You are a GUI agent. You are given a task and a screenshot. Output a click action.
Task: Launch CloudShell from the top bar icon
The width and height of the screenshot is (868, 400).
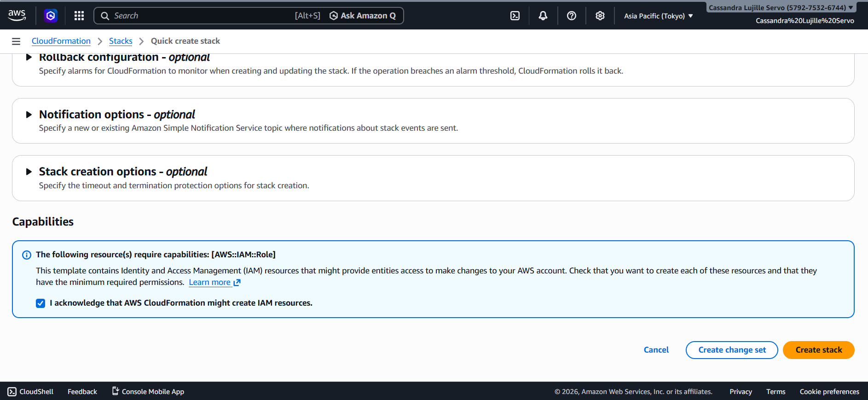coord(515,16)
